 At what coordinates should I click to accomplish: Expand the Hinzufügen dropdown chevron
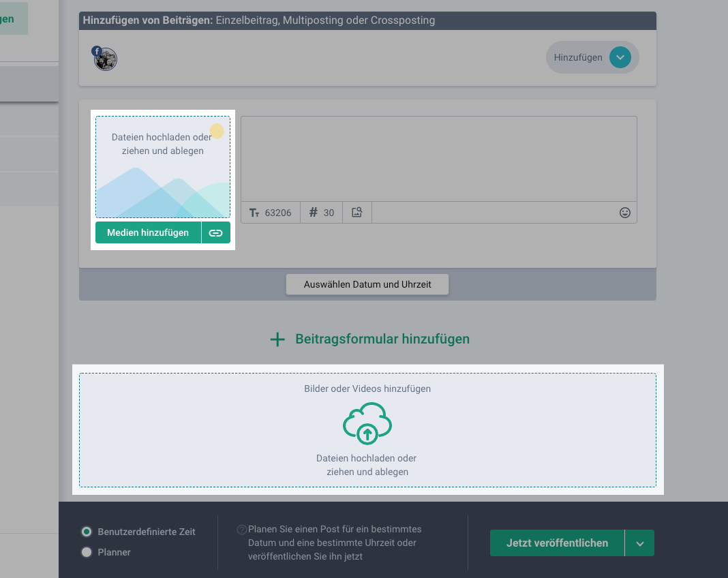click(620, 58)
